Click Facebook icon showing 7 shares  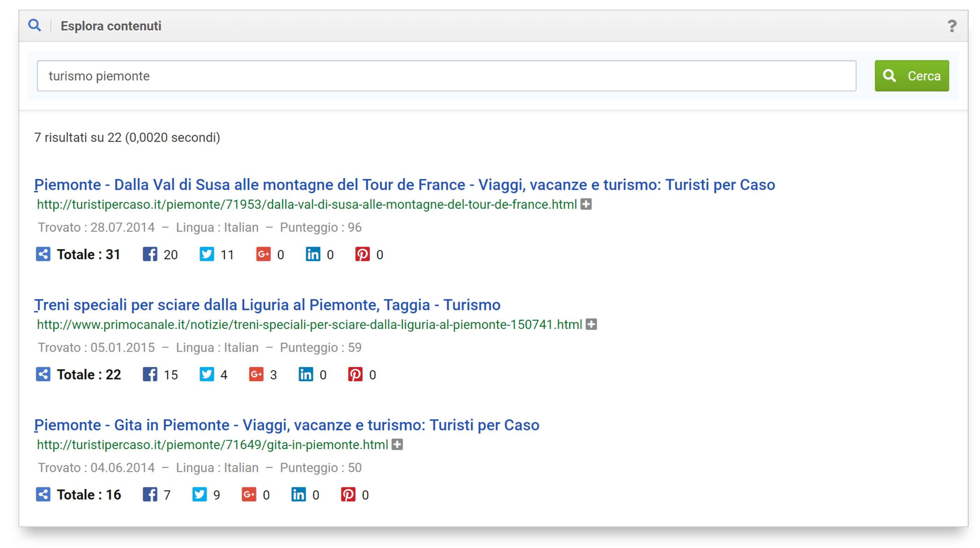[150, 494]
